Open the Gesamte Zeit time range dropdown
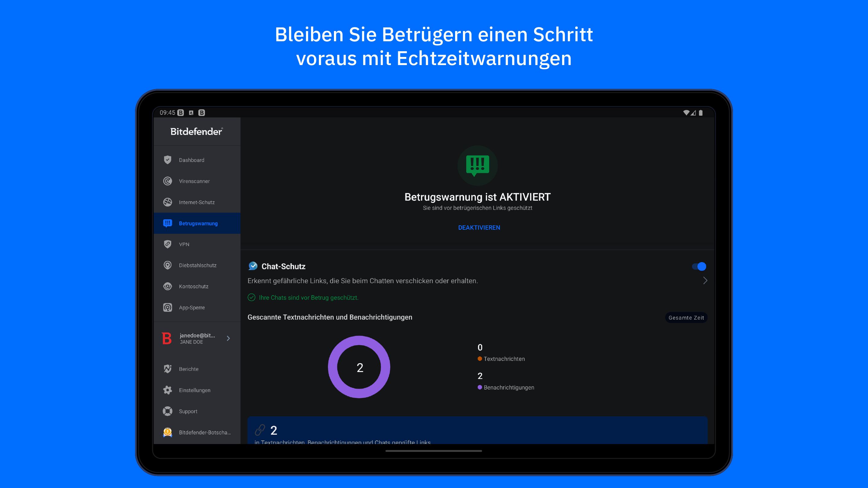This screenshot has width=868, height=488. click(x=686, y=318)
